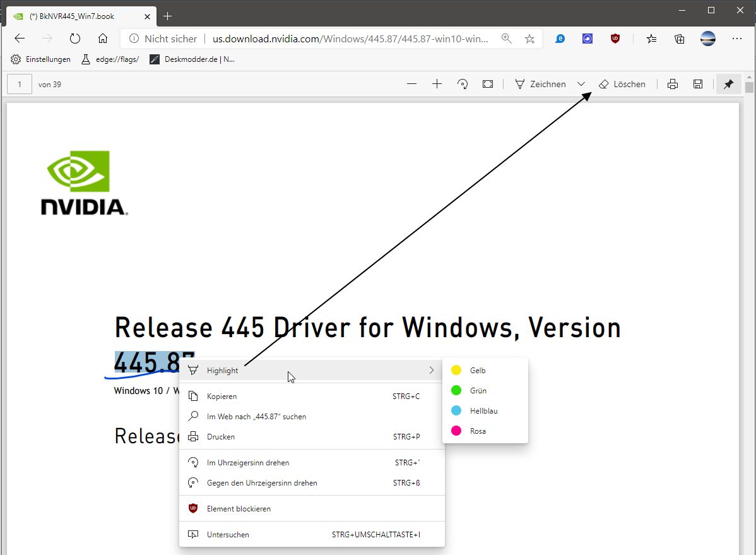Pick Grün highlight color

485,390
